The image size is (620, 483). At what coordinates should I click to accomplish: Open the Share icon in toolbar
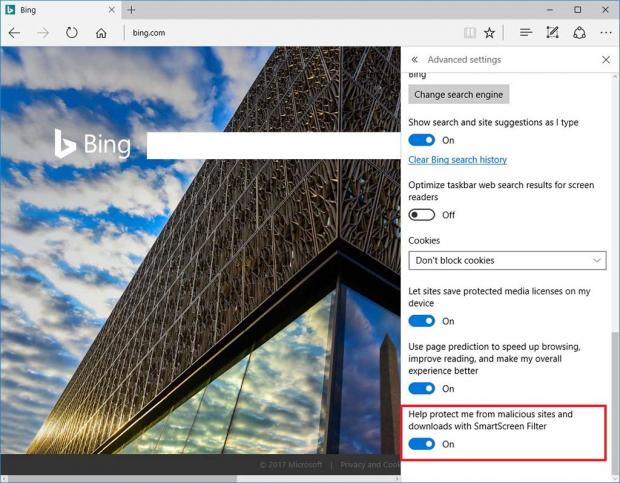(579, 32)
